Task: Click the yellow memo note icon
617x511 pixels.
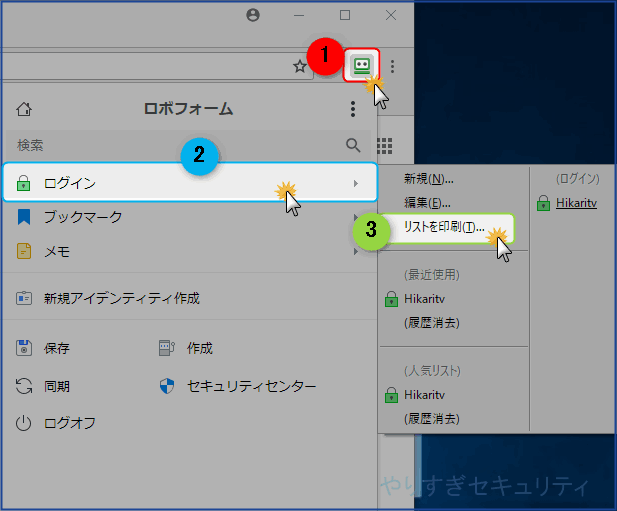Action: (24, 251)
